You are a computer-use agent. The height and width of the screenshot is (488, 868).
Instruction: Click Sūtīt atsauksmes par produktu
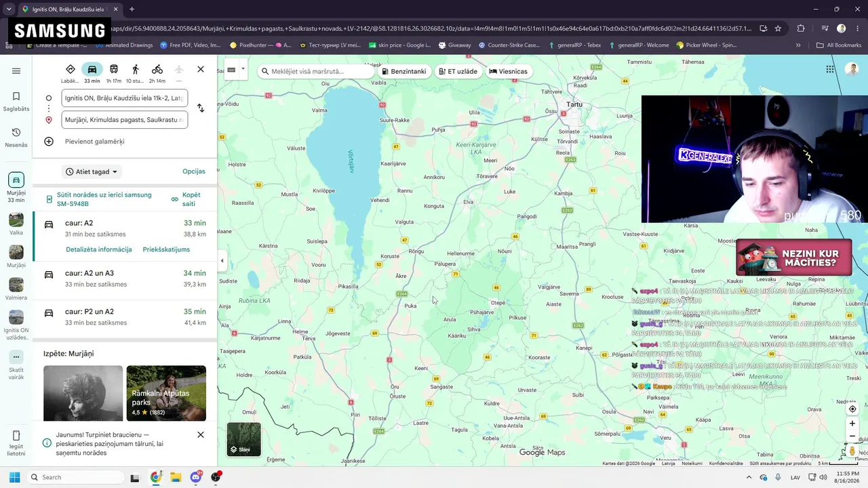[x=781, y=464]
